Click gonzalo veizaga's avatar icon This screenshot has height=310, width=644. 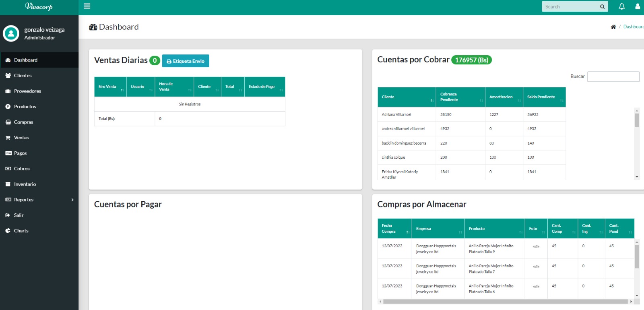click(11, 33)
